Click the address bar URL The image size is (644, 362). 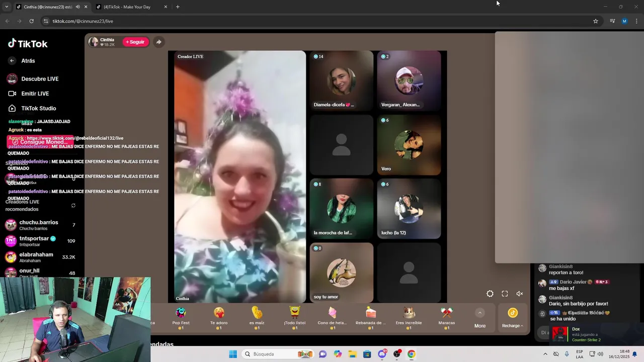coord(83,21)
